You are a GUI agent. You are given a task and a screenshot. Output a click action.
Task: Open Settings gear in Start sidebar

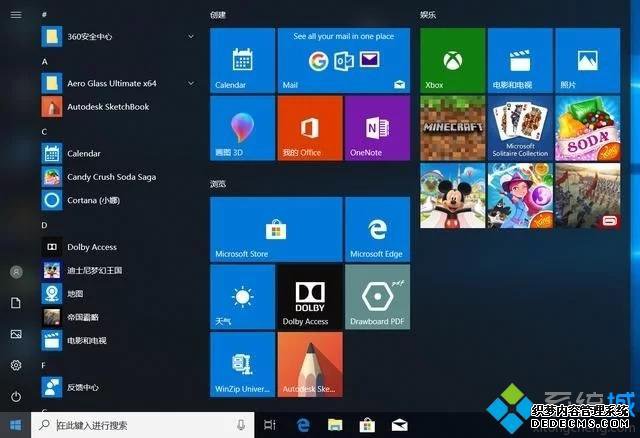[16, 365]
